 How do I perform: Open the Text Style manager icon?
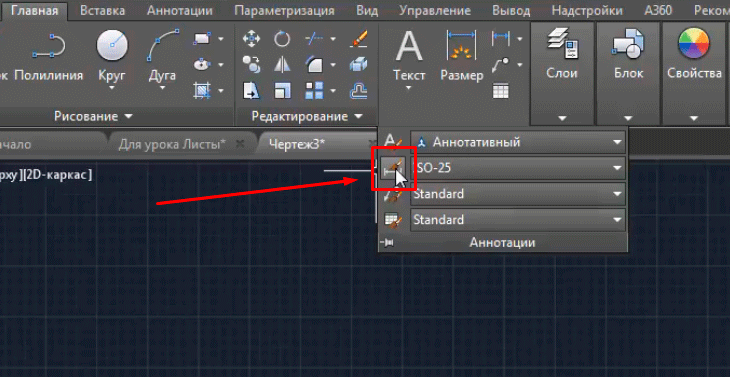coord(394,142)
